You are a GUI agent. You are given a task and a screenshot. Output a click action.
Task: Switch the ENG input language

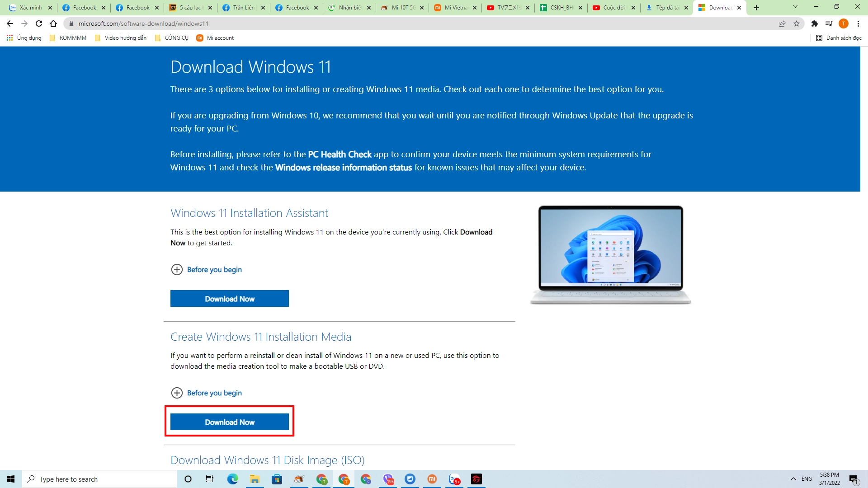click(x=807, y=479)
